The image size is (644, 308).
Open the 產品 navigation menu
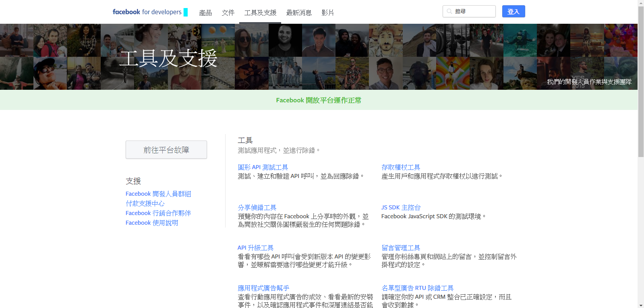point(205,13)
